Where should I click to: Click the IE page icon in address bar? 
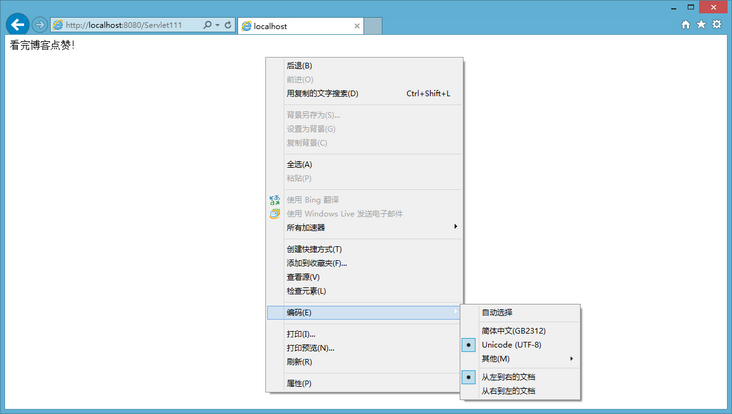(58, 25)
